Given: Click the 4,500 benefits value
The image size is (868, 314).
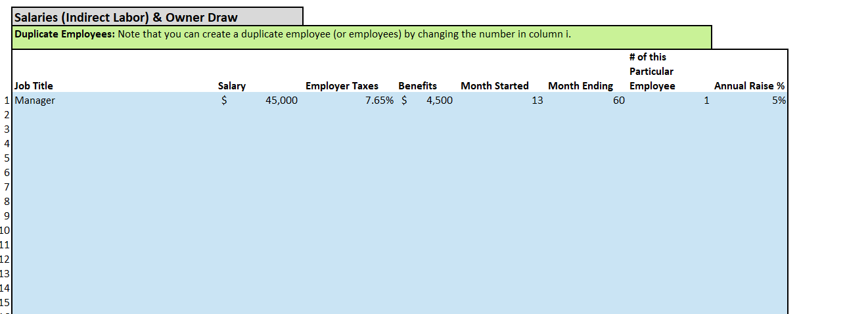Looking at the screenshot, I should (439, 101).
